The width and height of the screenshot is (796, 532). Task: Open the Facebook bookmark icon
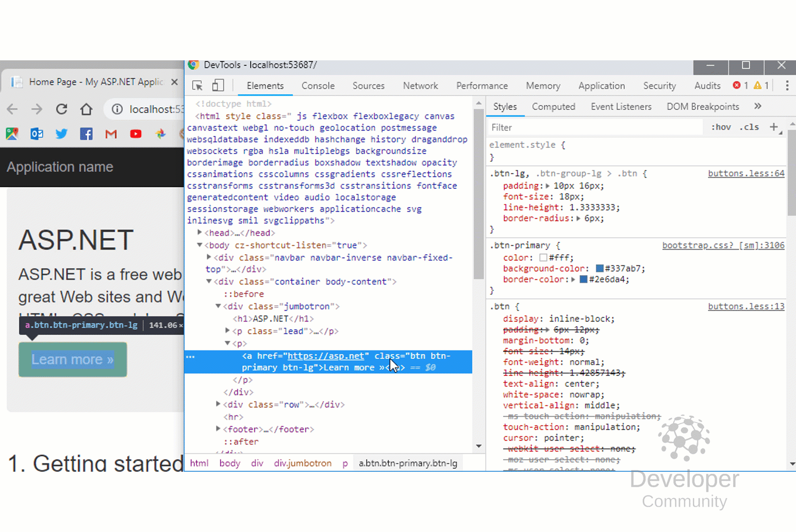tap(86, 134)
